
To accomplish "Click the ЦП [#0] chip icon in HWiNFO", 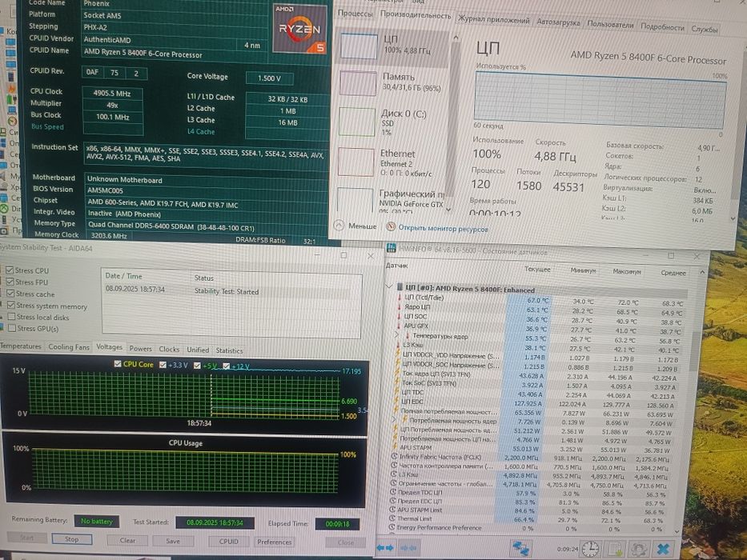I will 400,288.
